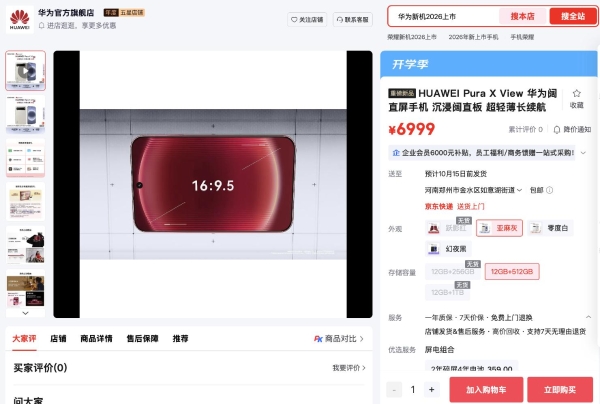Increase quantity with plus button
The image size is (600, 404).
pos(432,389)
